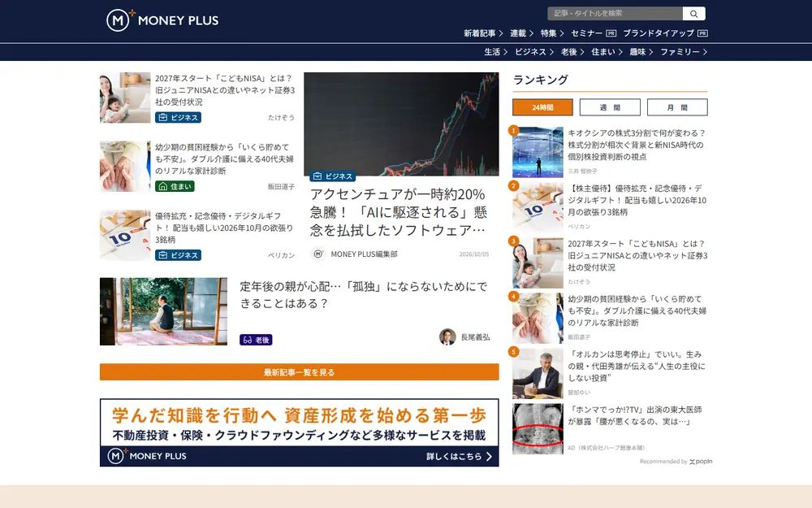Open spine x-ray ad thumbnail
This screenshot has width=812, height=508.
point(538,429)
